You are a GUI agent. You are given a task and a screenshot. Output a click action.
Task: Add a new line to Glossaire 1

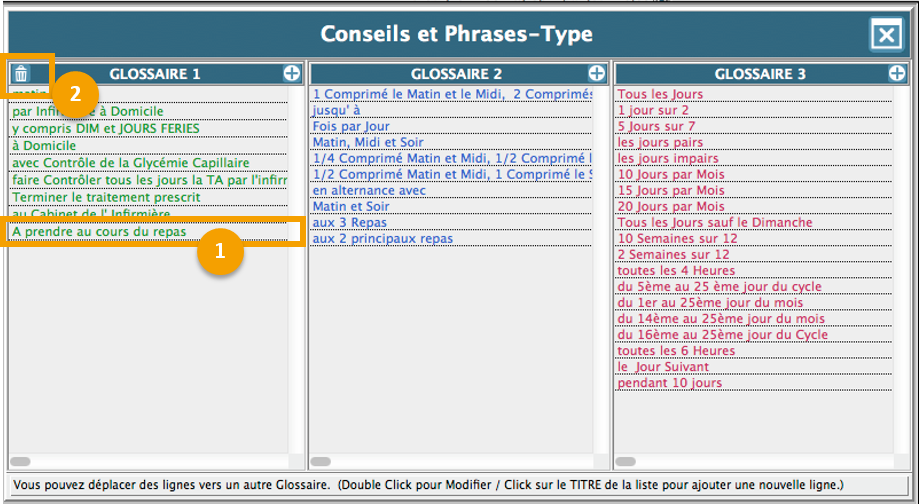tap(292, 73)
